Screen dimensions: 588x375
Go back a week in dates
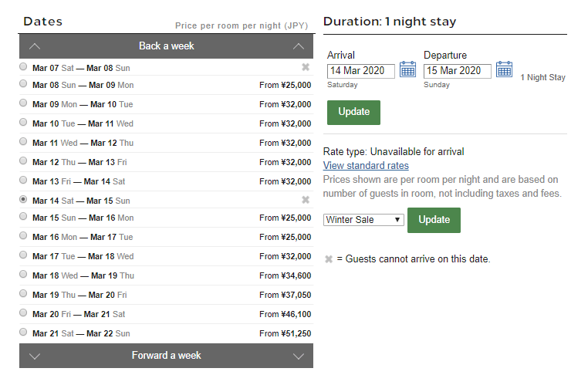[x=166, y=46]
